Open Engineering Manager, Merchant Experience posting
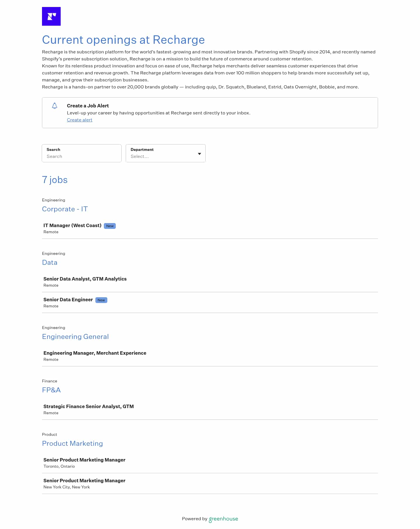The image size is (420, 529). (95, 353)
